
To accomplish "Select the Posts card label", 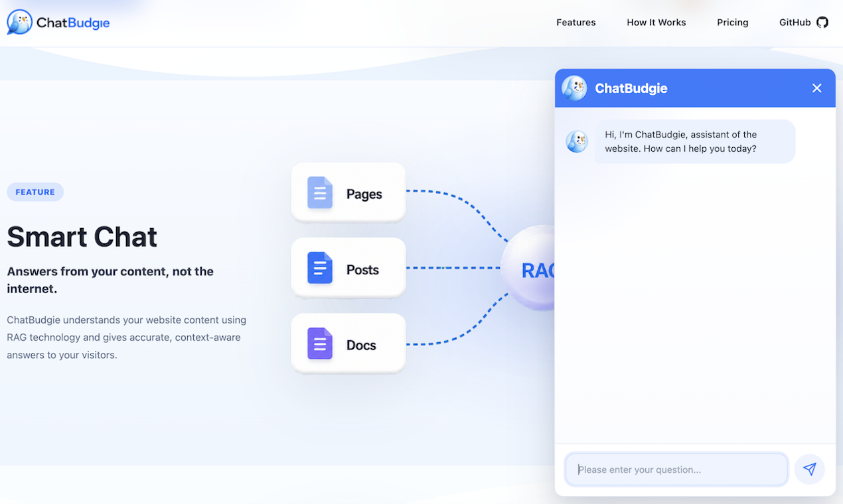I will tap(362, 270).
